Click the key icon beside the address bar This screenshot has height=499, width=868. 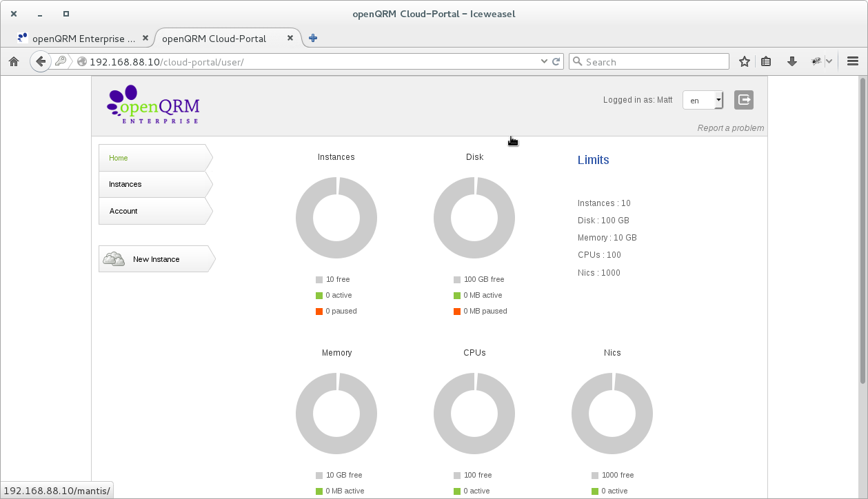coord(61,61)
